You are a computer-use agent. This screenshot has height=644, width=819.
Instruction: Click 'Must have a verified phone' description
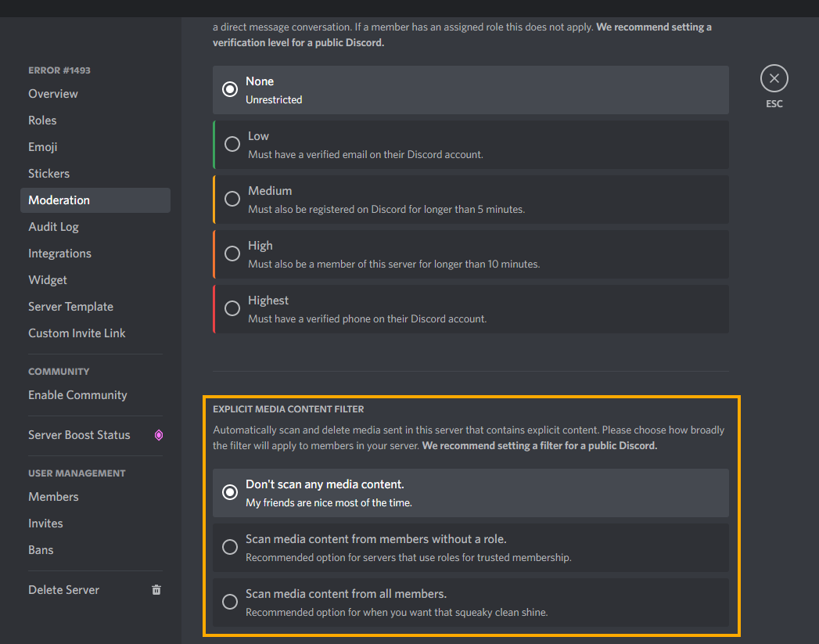click(367, 319)
